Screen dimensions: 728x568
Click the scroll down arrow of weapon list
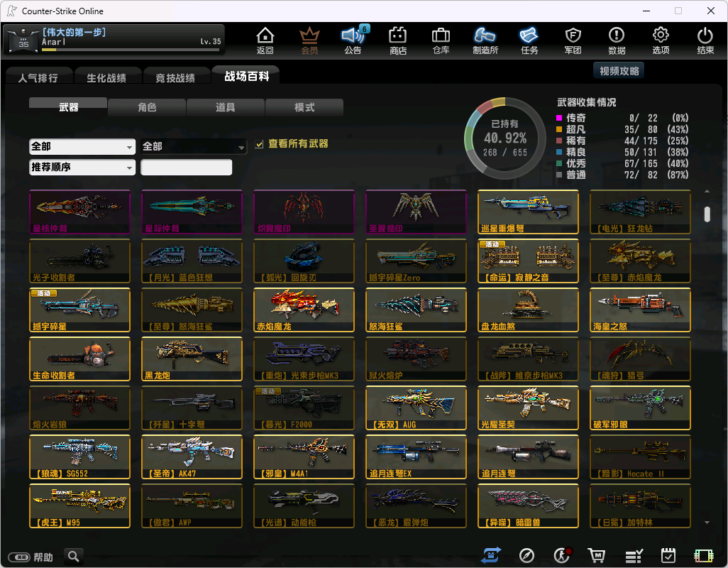click(x=707, y=523)
